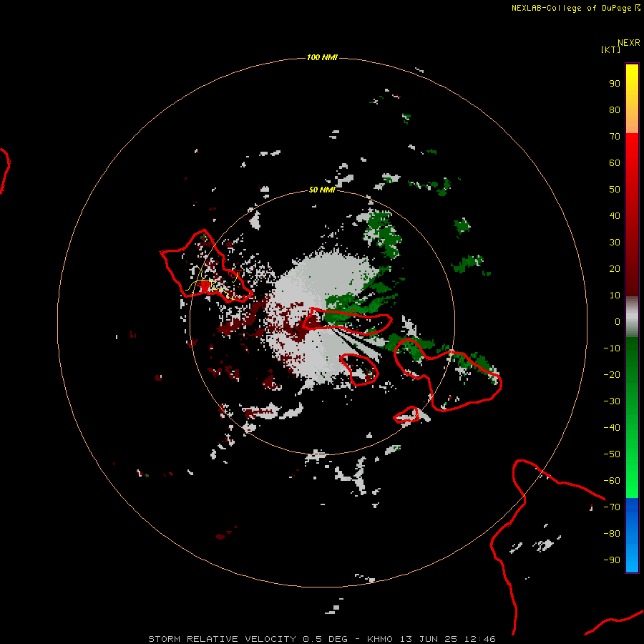Screen dimensions: 644x644
Task: Click the -30 scale label
Action: pos(612,401)
